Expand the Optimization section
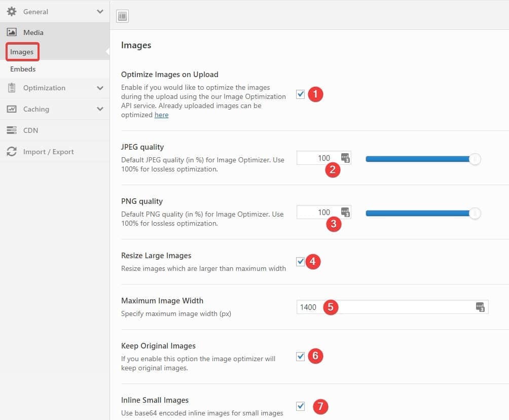 point(99,88)
